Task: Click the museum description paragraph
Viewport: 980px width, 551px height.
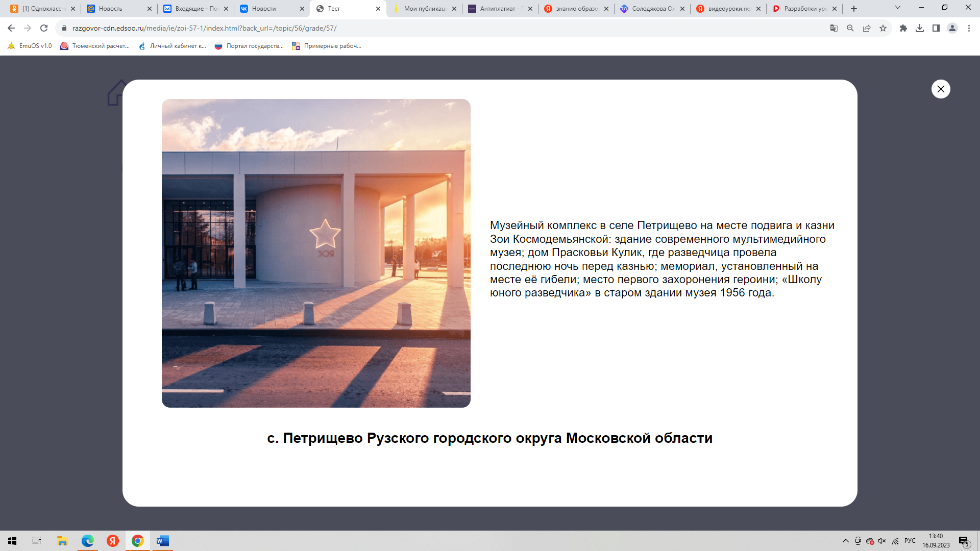Action: point(662,259)
